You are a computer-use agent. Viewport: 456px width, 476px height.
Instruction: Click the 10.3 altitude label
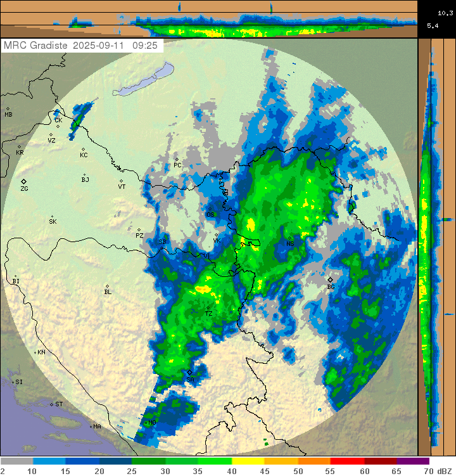pos(444,12)
